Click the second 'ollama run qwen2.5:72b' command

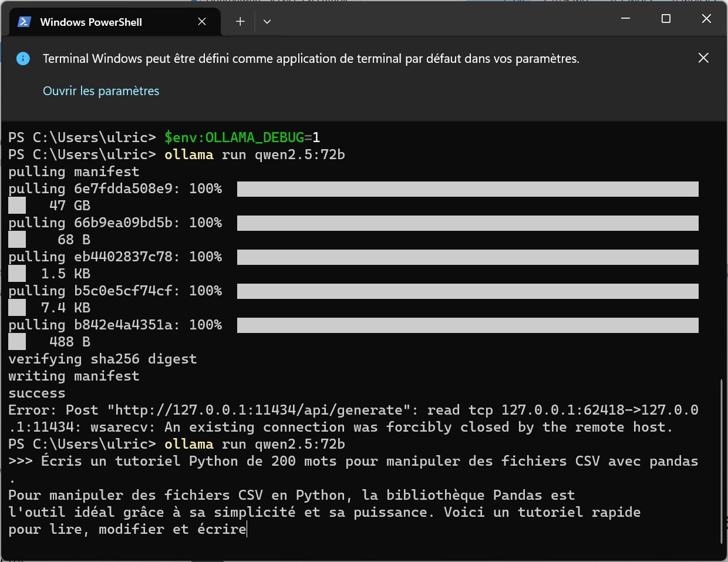pyautogui.click(x=254, y=444)
